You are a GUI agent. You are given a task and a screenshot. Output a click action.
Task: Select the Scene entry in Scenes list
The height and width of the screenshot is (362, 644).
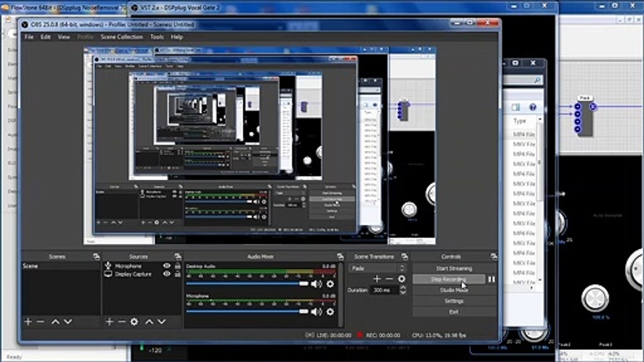61,265
